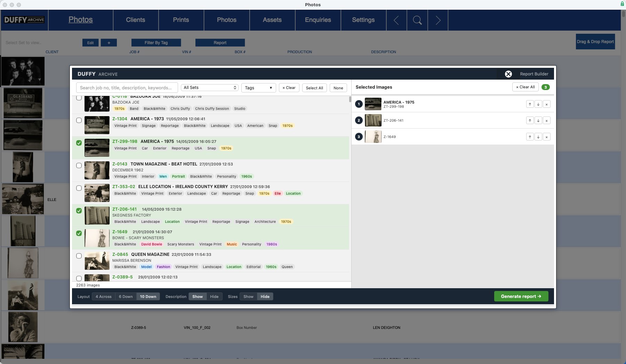Remove AMERICA - 1975 from selected images
Screen dimensions: 626x364
click(x=546, y=104)
